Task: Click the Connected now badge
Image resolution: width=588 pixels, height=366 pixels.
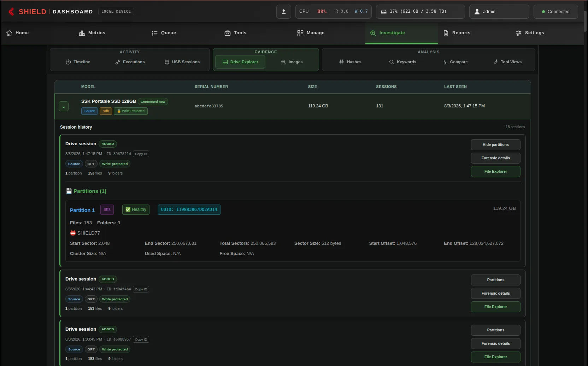Action: tap(153, 102)
